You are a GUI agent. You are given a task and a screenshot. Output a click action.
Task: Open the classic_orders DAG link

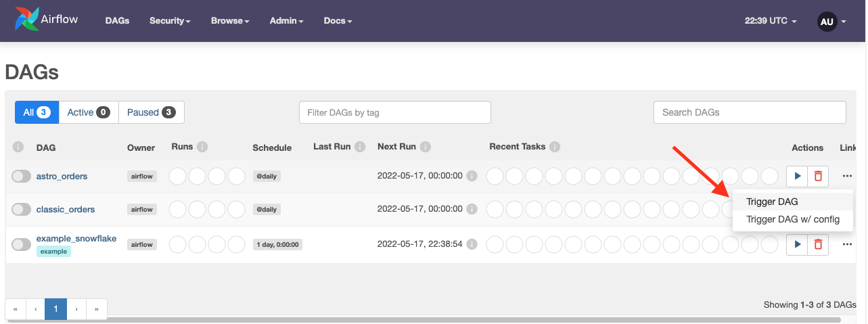66,210
